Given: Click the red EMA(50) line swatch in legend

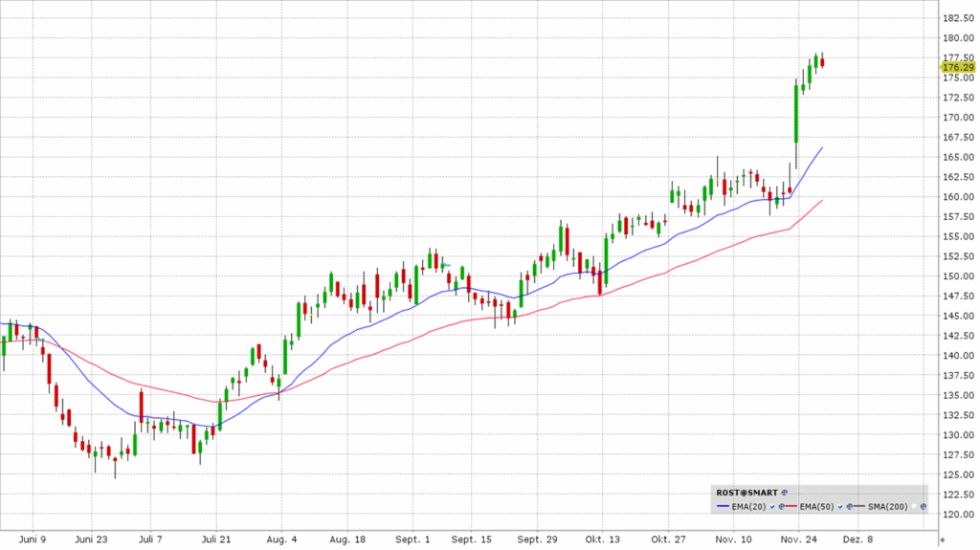Looking at the screenshot, I should click(791, 506).
